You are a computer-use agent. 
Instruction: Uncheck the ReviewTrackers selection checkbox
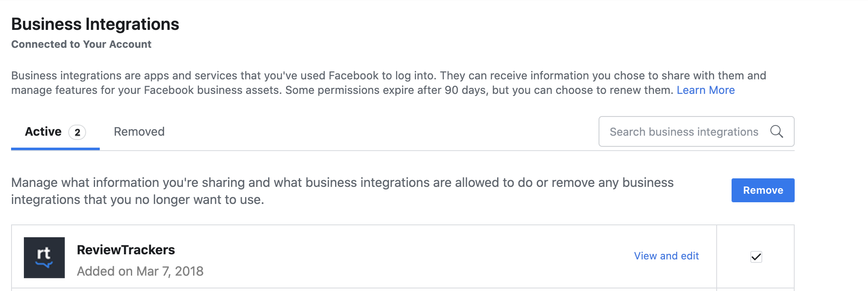pos(756,256)
